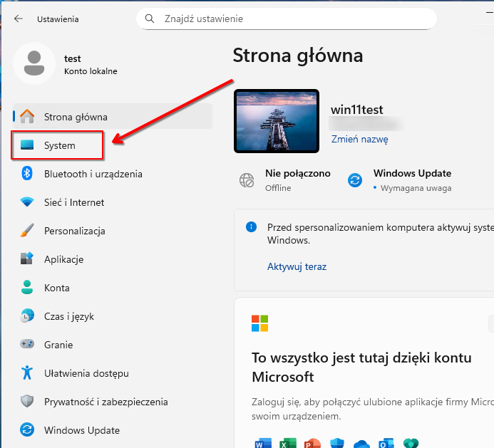Click the Aktywuj teraz link
Image resolution: width=494 pixels, height=448 pixels.
(297, 266)
